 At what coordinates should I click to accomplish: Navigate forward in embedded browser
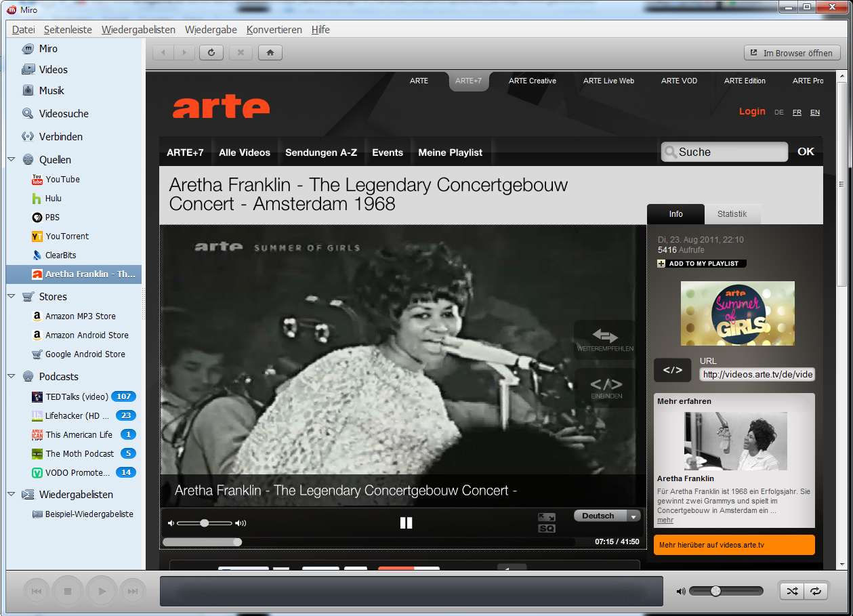click(x=184, y=53)
